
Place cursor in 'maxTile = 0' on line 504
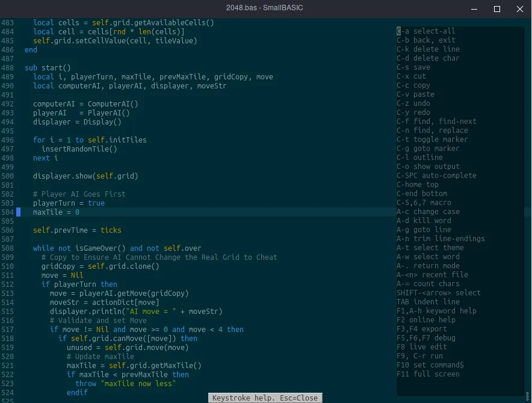(56, 212)
